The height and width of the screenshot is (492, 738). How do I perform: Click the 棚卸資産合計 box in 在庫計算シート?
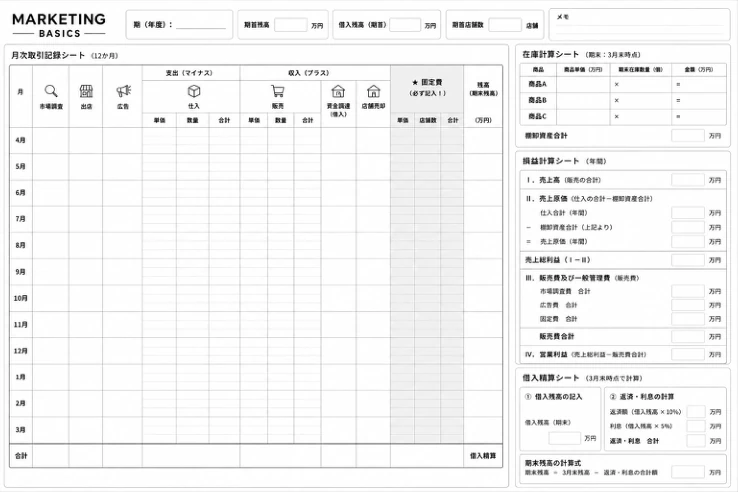click(x=688, y=136)
